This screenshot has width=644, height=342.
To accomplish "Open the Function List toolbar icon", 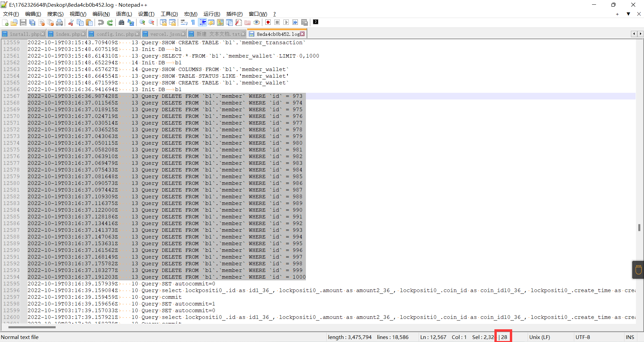I will (x=238, y=22).
